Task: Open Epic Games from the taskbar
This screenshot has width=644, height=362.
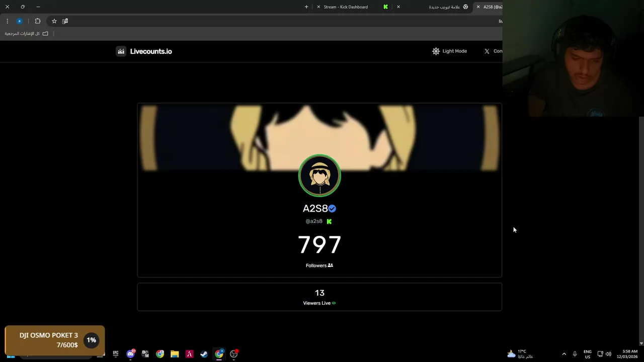Action: [116, 354]
